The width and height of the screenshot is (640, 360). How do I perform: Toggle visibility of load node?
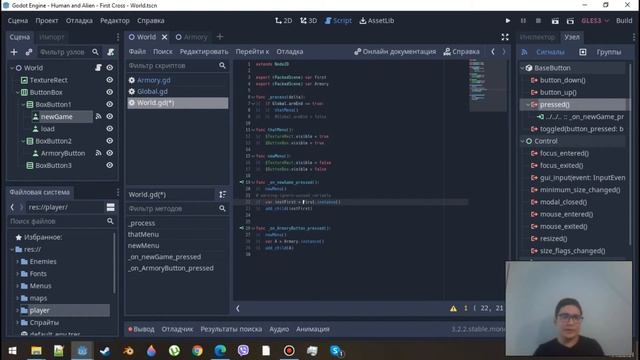[x=110, y=129]
